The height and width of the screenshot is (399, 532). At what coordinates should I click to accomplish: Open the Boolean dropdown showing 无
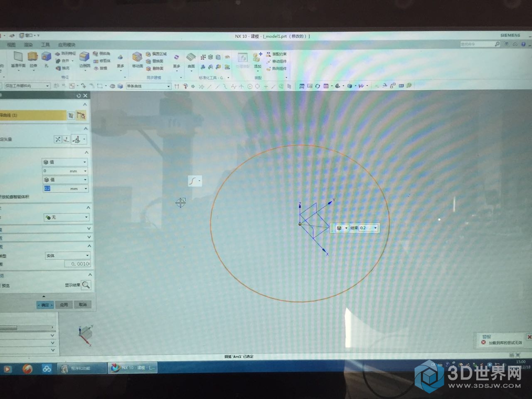pos(66,217)
